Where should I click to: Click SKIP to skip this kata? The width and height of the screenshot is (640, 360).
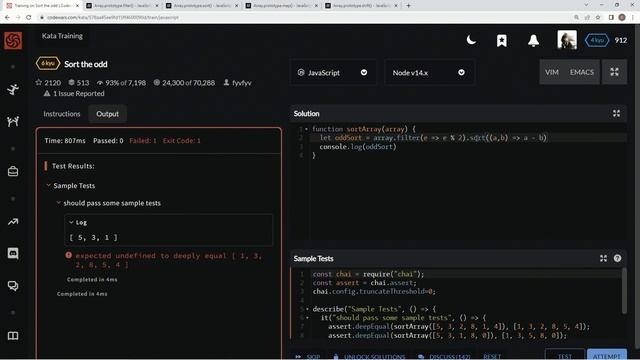tap(309, 356)
